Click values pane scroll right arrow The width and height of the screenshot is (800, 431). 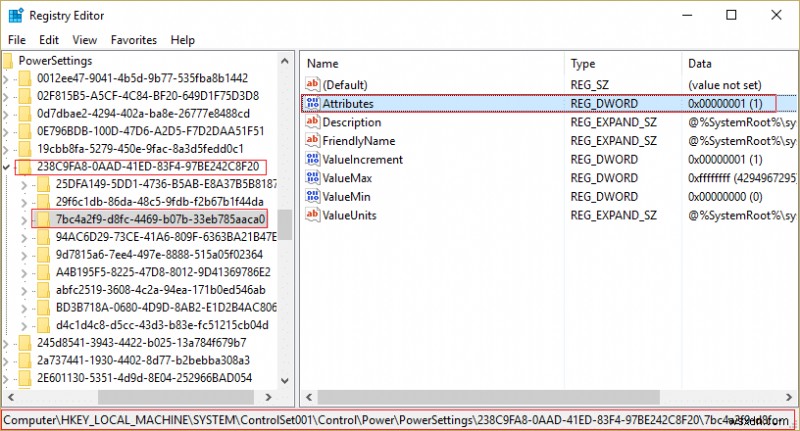click(789, 397)
